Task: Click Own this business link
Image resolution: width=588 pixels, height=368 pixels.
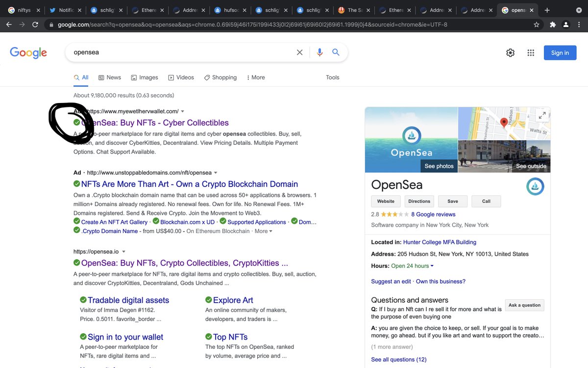Action: (441, 282)
